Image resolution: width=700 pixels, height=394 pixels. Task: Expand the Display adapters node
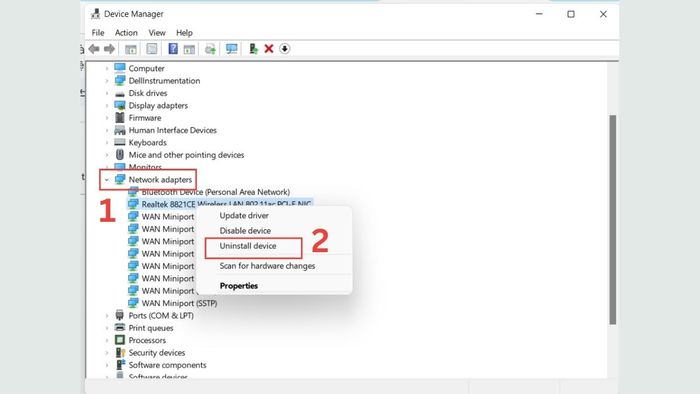click(x=107, y=106)
